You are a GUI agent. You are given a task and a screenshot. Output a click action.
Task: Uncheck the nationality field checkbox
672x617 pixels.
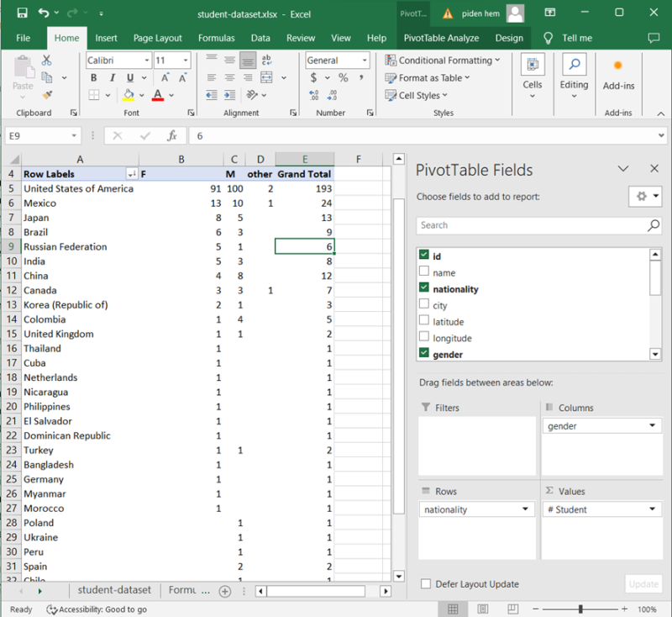(424, 289)
